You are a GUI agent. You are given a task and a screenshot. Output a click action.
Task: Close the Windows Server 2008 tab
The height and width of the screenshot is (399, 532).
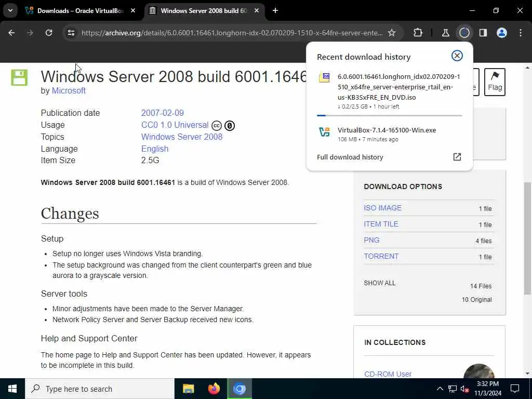pos(257,11)
